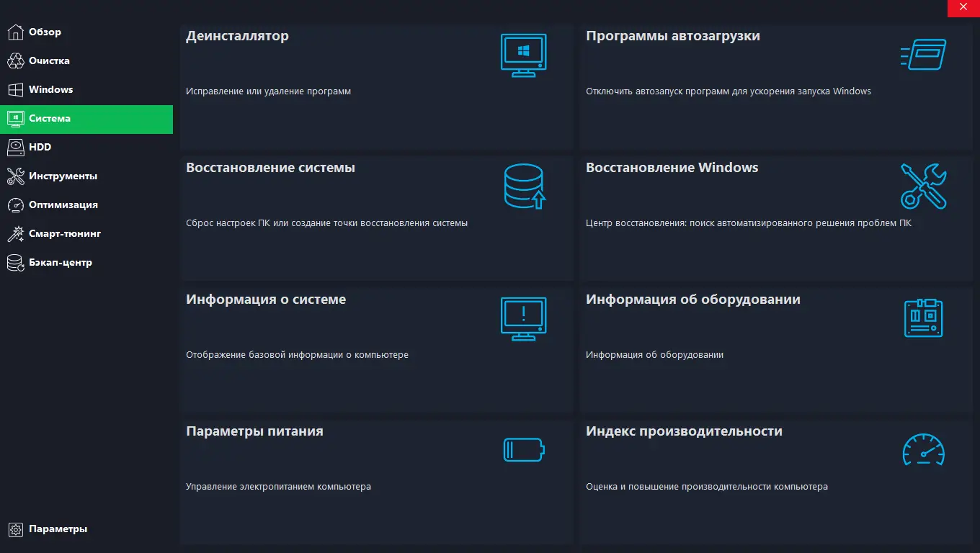
Task: Open the Инструменты section
Action: (86, 176)
